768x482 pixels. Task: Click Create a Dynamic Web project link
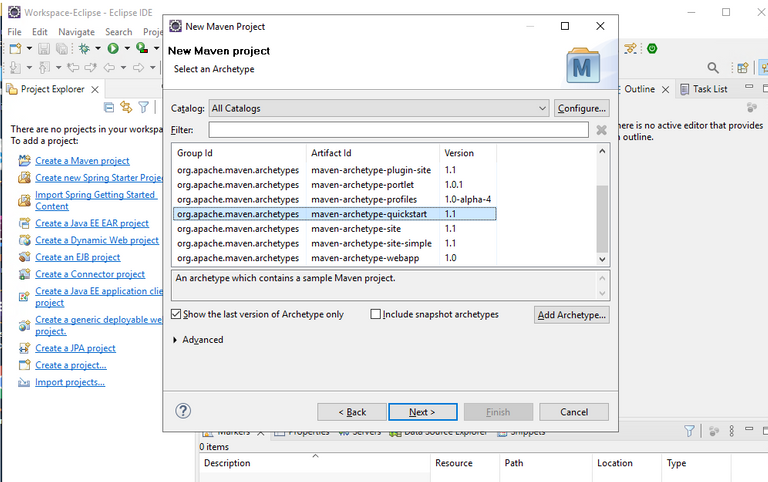pyautogui.click(x=97, y=240)
